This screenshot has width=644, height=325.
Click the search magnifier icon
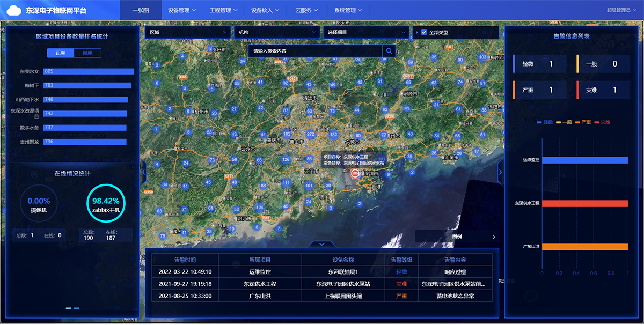pyautogui.click(x=389, y=51)
